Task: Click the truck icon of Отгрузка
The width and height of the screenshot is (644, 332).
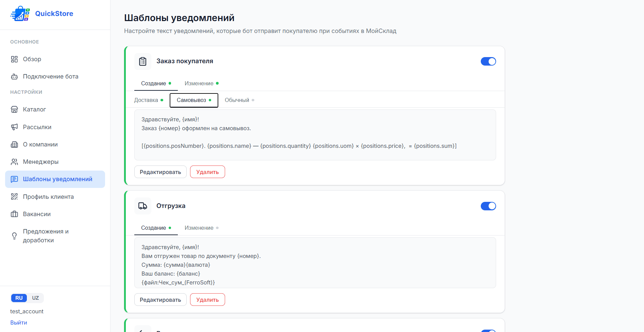Action: pos(143,206)
